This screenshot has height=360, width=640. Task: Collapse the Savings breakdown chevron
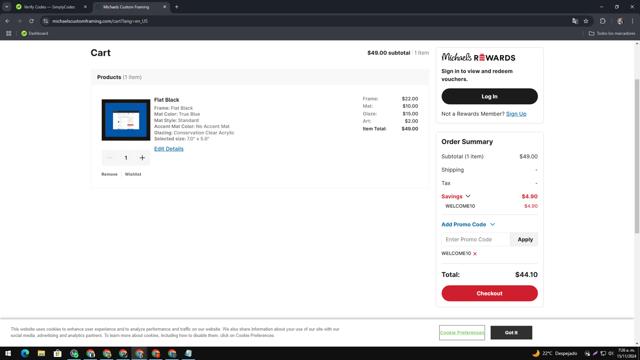(468, 196)
